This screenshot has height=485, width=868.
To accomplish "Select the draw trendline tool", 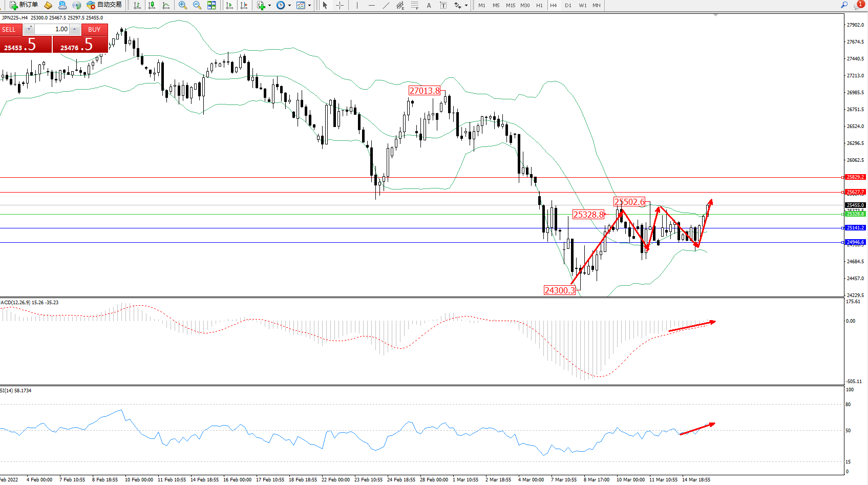I will click(x=386, y=5).
